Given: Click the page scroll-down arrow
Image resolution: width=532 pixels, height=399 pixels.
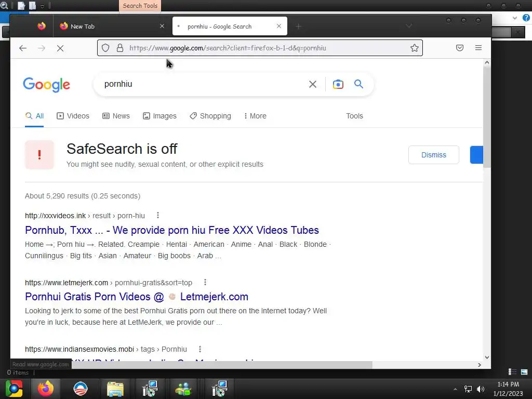Looking at the screenshot, I should coord(487,357).
